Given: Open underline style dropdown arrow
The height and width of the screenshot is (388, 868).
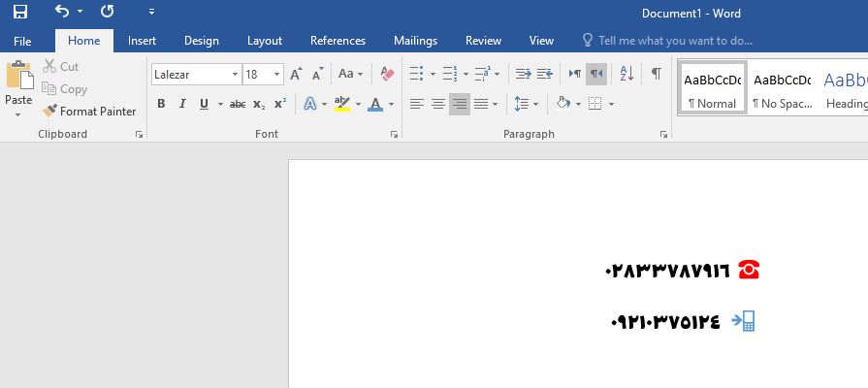Looking at the screenshot, I should click(x=220, y=104).
